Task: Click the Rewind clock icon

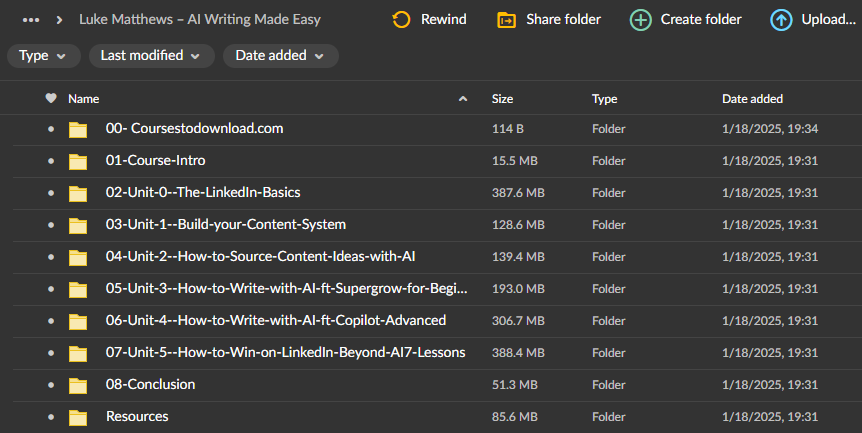Action: coord(401,20)
